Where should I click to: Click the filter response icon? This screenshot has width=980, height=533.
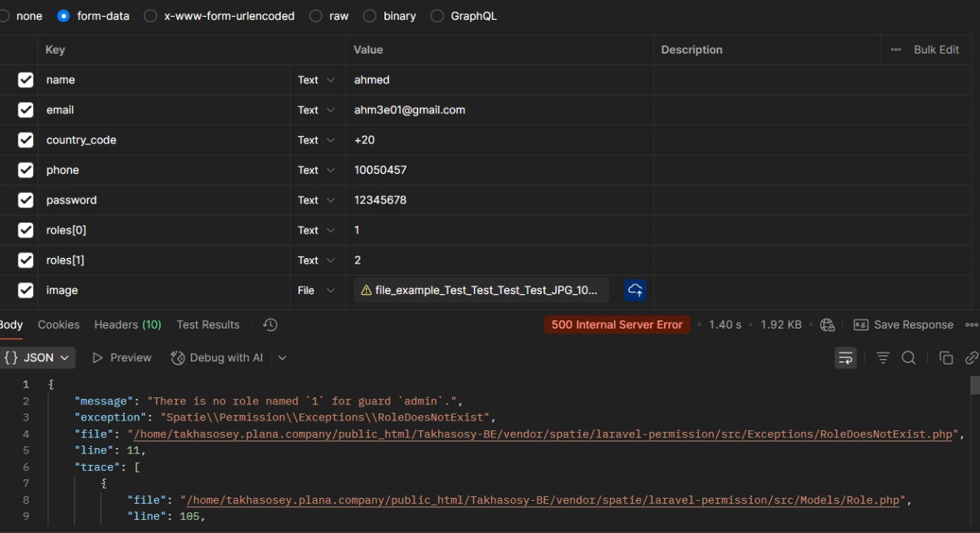(883, 358)
